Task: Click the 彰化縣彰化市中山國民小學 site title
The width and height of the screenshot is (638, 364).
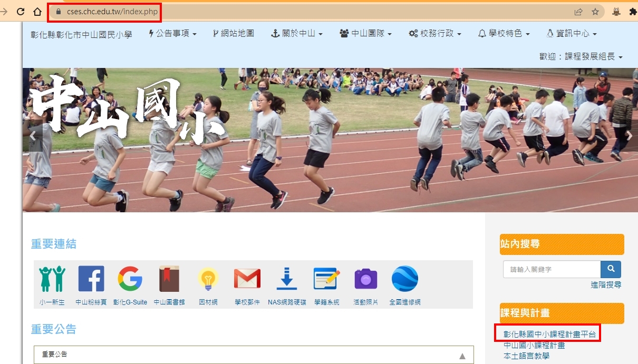Action: tap(81, 34)
